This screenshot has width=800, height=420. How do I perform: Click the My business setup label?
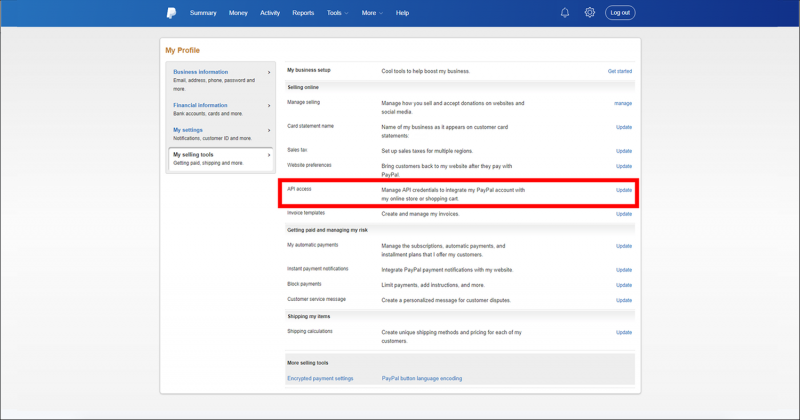click(309, 70)
